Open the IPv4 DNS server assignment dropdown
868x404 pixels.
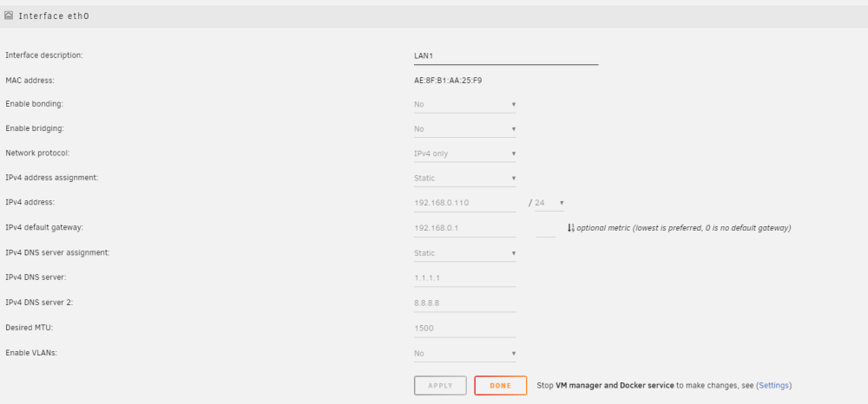tap(465, 253)
